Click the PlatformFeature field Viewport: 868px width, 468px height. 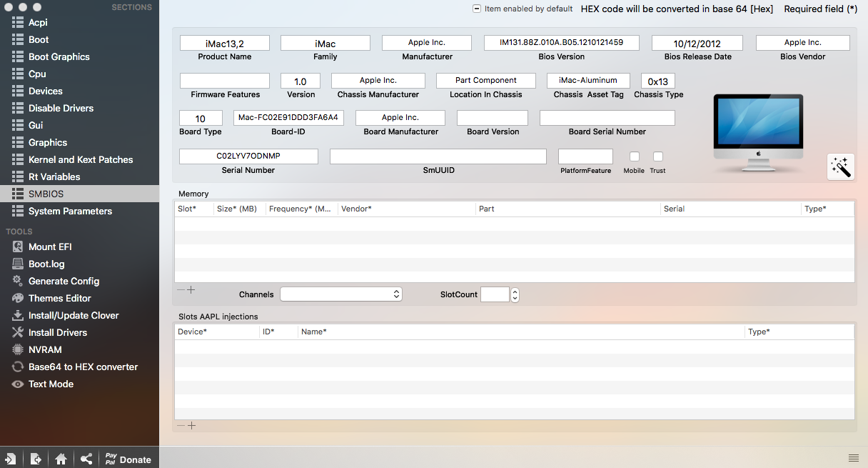(x=585, y=156)
